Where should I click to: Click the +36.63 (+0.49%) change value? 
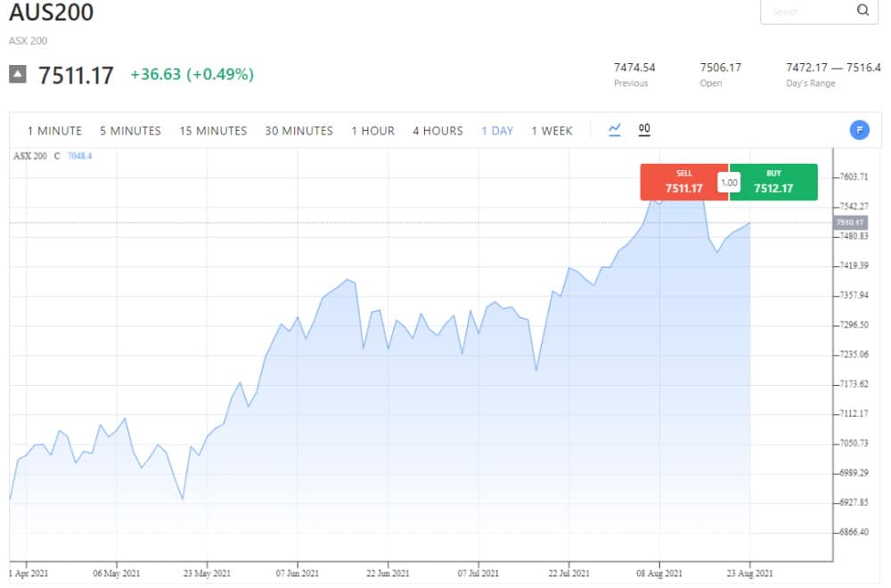pyautogui.click(x=192, y=75)
